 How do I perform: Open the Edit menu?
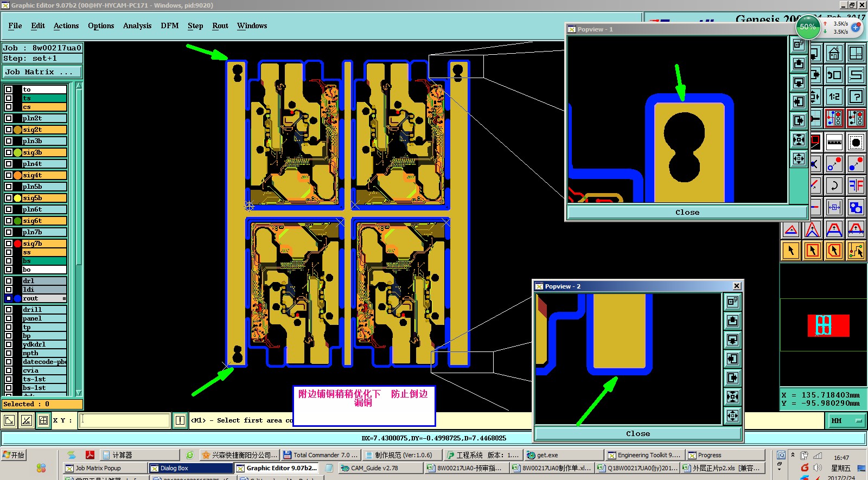pos(38,25)
